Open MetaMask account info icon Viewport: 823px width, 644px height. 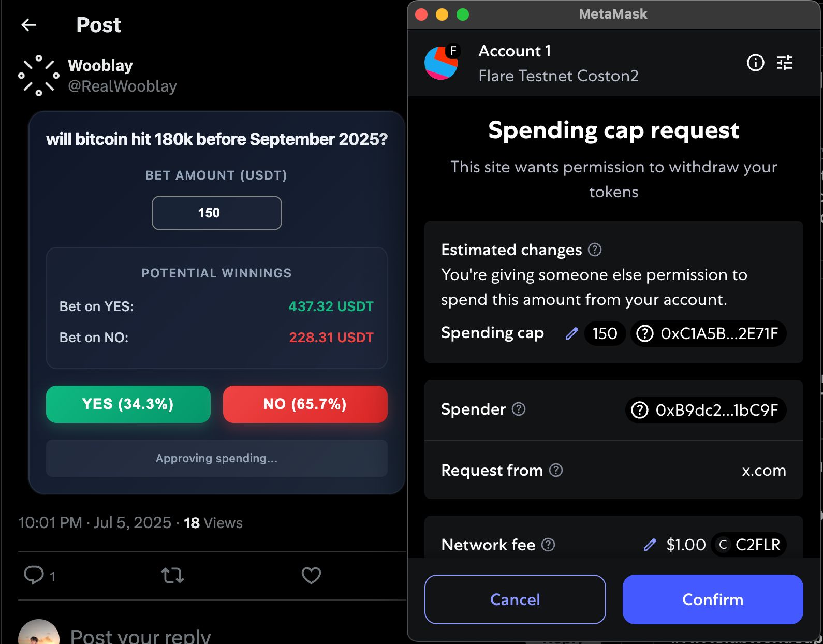756,63
